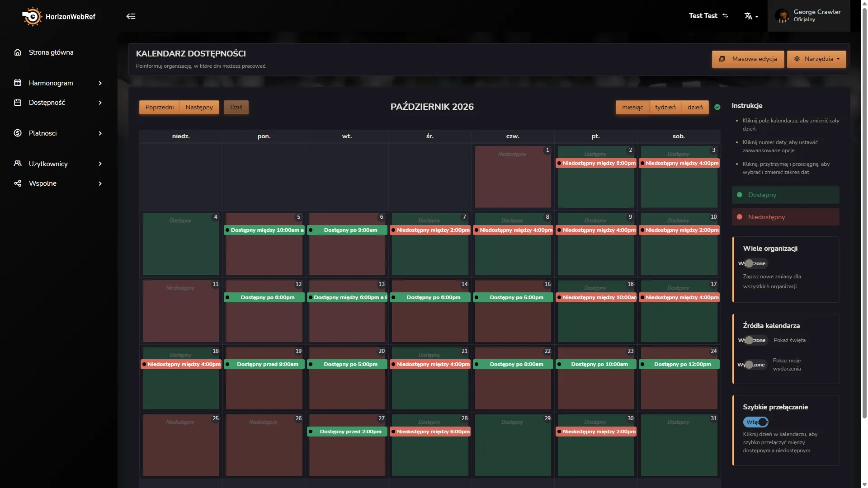Switch to the dzień view
Viewport: 868px width, 488px height.
point(695,108)
